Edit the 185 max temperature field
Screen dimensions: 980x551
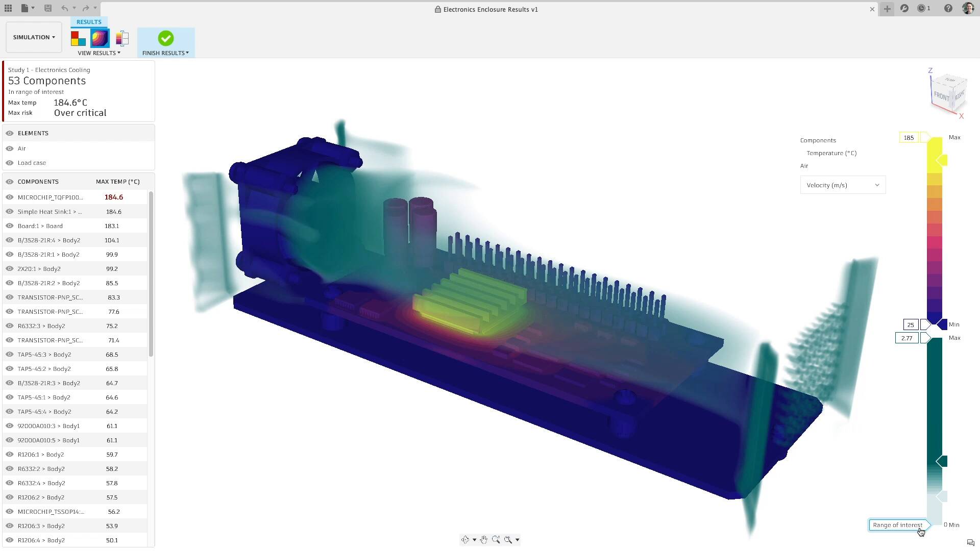point(909,138)
